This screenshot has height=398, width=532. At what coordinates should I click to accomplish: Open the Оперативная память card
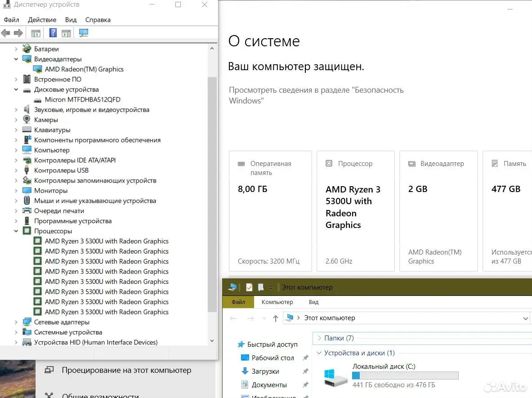tap(270, 211)
